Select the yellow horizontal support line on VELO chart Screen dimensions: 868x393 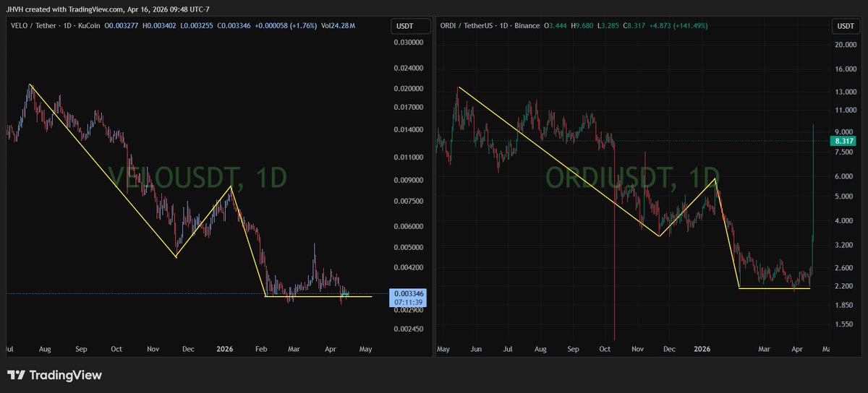318,296
